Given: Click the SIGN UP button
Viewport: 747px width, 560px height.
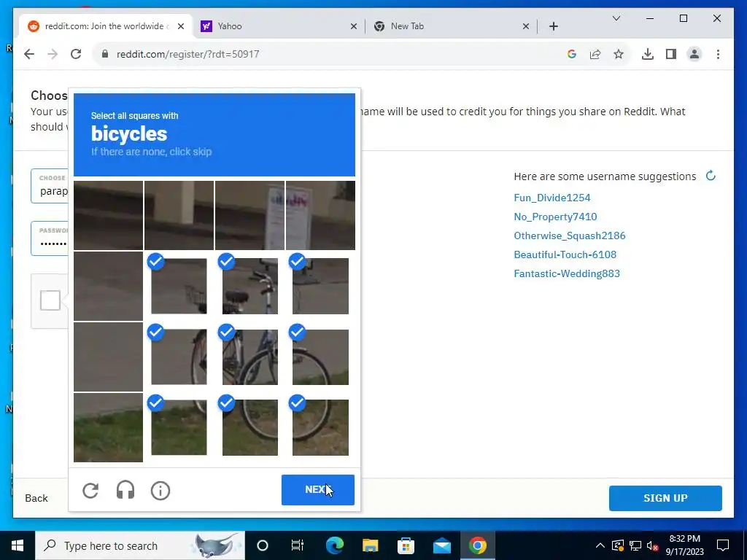Looking at the screenshot, I should tap(665, 498).
